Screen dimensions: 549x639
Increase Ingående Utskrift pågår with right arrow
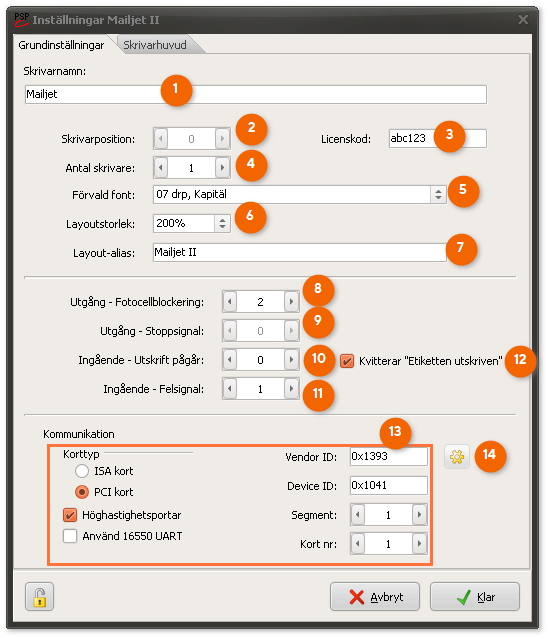coord(291,360)
